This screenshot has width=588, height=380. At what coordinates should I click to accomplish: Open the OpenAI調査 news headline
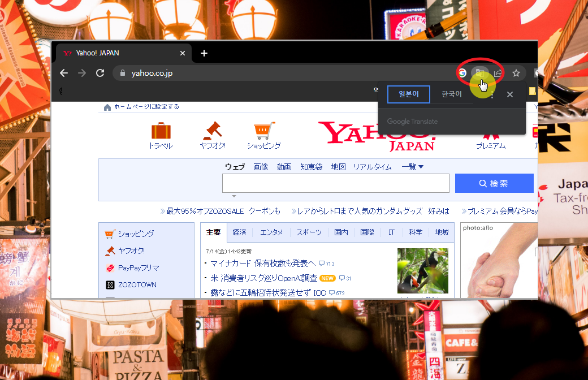click(263, 278)
